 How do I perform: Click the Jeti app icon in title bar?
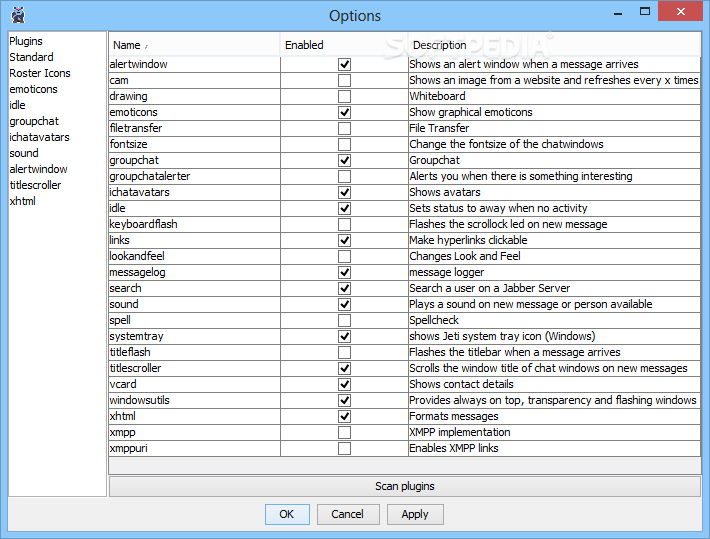(18, 15)
